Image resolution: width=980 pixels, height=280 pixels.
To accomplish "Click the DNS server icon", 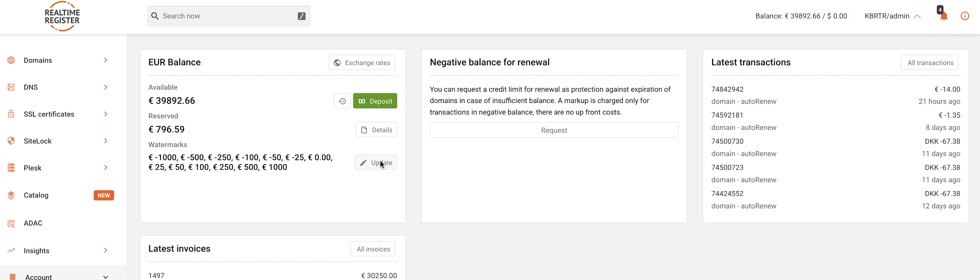I will coord(11,87).
